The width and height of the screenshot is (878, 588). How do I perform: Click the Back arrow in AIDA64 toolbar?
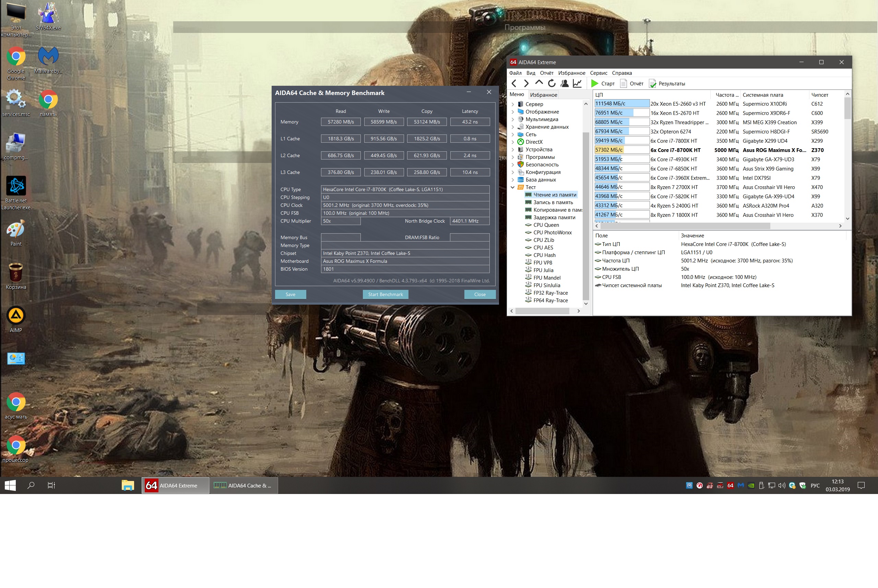click(x=514, y=84)
